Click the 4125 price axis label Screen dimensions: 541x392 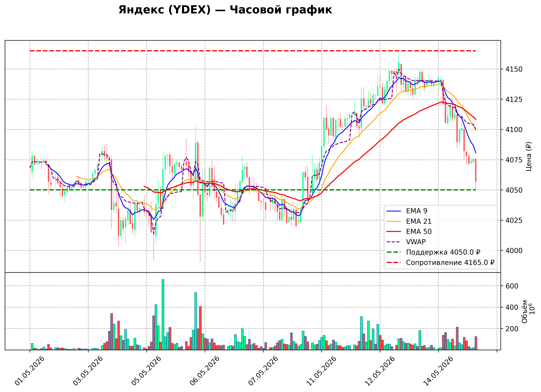coord(514,99)
